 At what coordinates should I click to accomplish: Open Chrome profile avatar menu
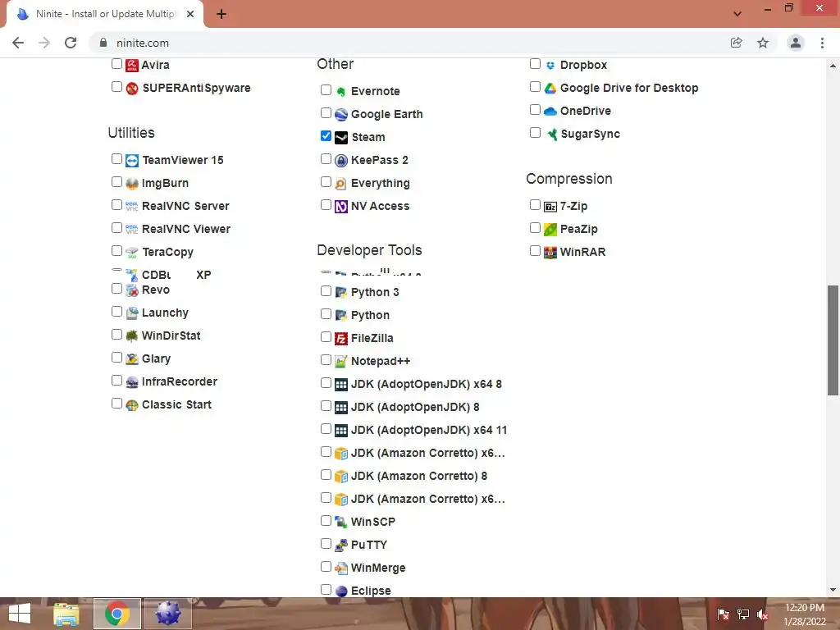(x=796, y=43)
